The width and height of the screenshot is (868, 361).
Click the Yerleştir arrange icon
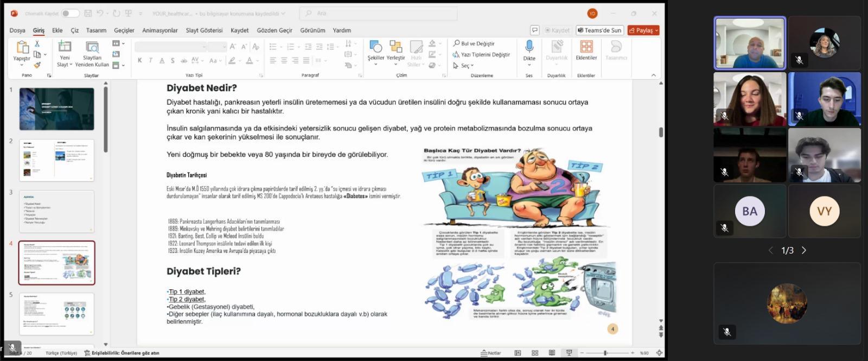click(x=395, y=48)
